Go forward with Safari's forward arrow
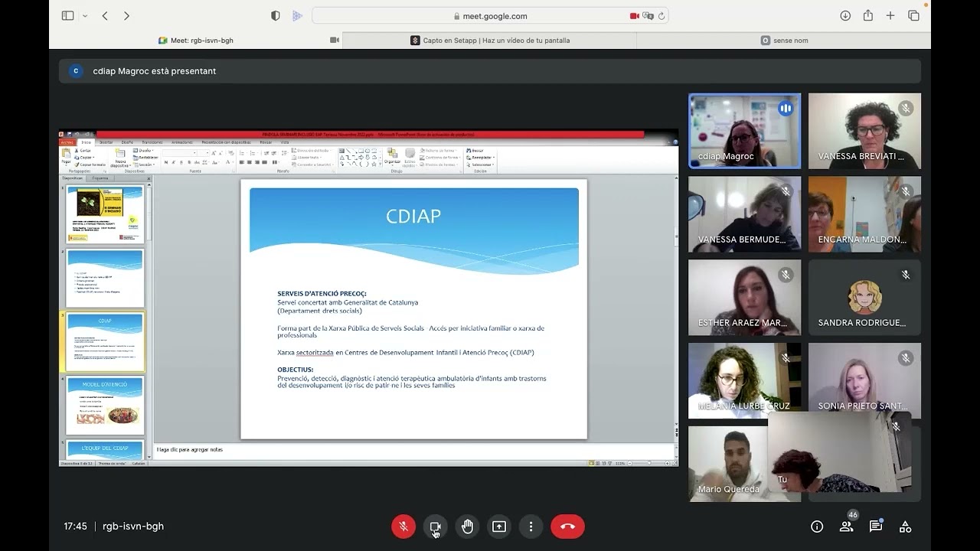Viewport: 980px width, 551px height. pyautogui.click(x=126, y=15)
